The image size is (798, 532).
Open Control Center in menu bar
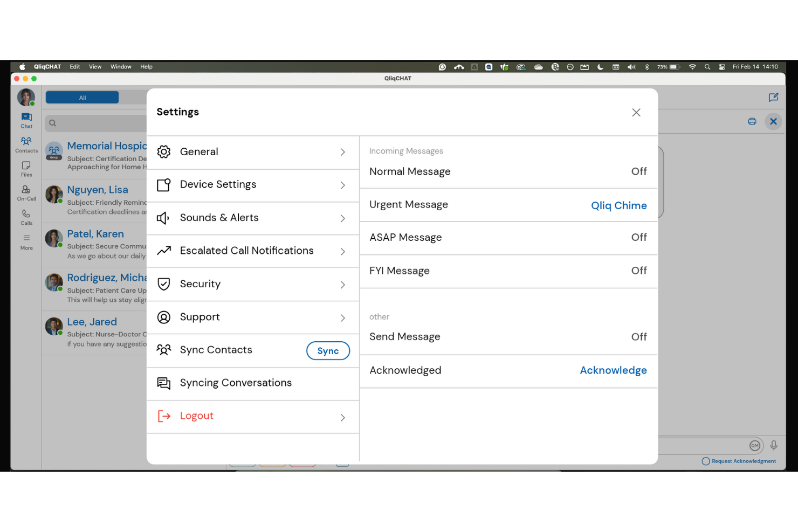pyautogui.click(x=722, y=67)
